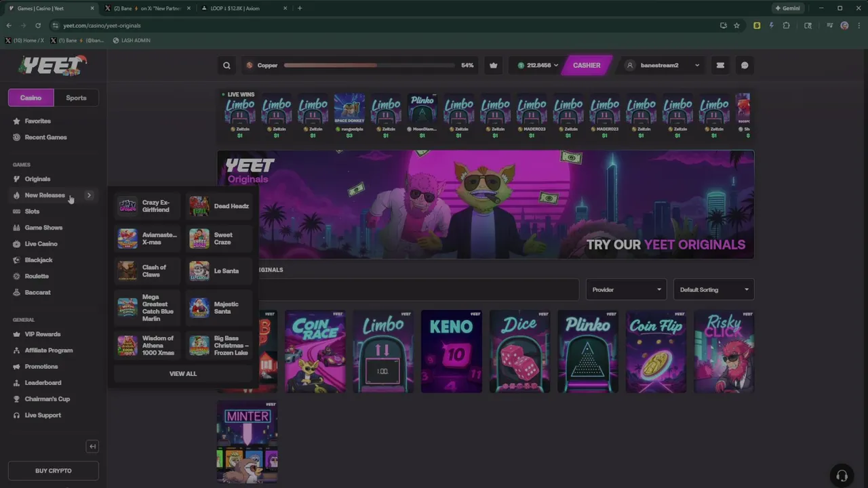Viewport: 868px width, 488px height.
Task: Open Wisdom of Athena 1000 Xmas
Action: coord(149,346)
